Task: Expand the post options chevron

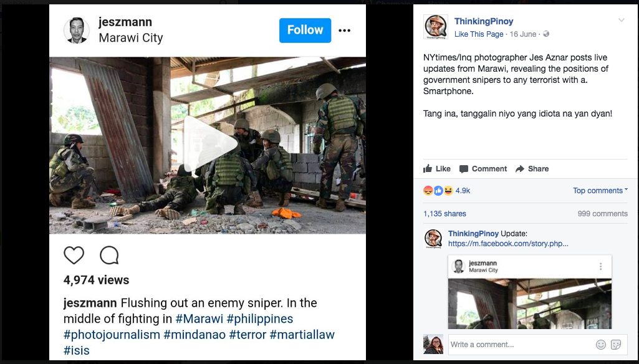Action: (x=622, y=20)
